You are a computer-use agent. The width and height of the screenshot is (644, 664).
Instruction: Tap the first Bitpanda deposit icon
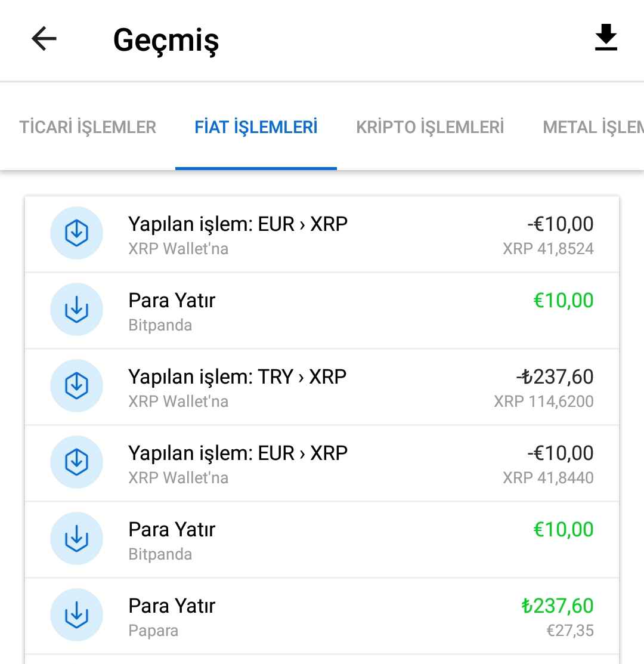(76, 309)
